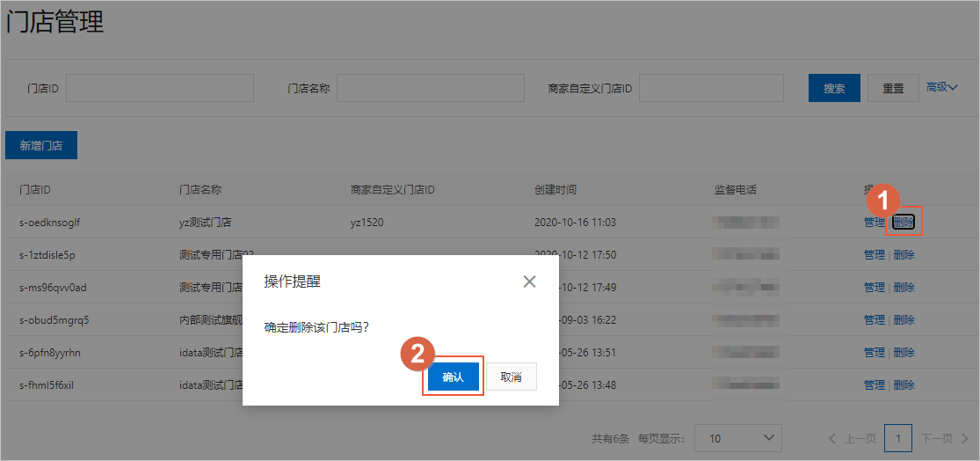Focus the 门店名称 input field
Viewport: 980px width, 461px height.
pyautogui.click(x=431, y=88)
